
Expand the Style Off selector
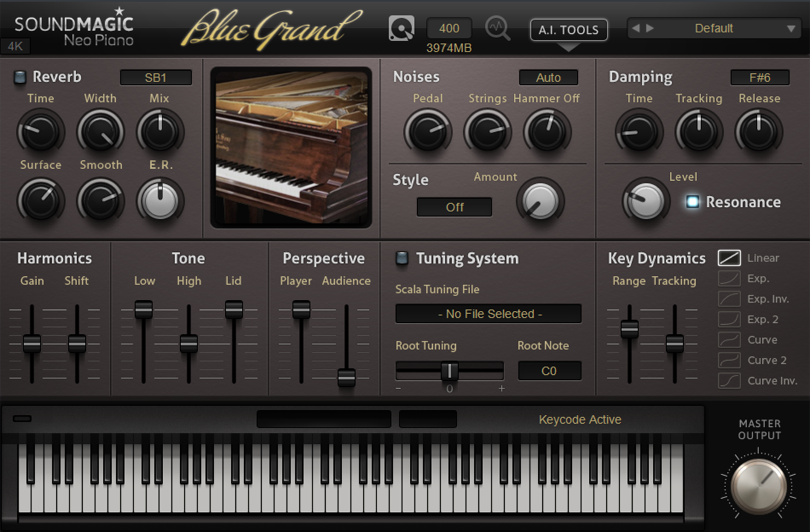coord(454,207)
